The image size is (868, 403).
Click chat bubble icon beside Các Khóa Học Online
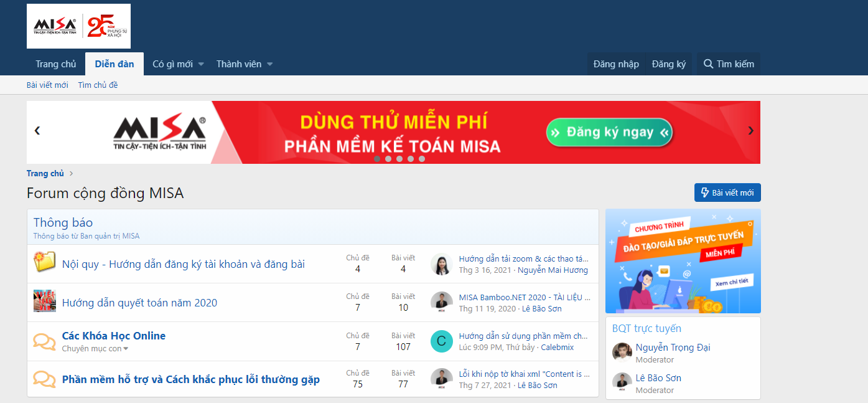click(44, 341)
